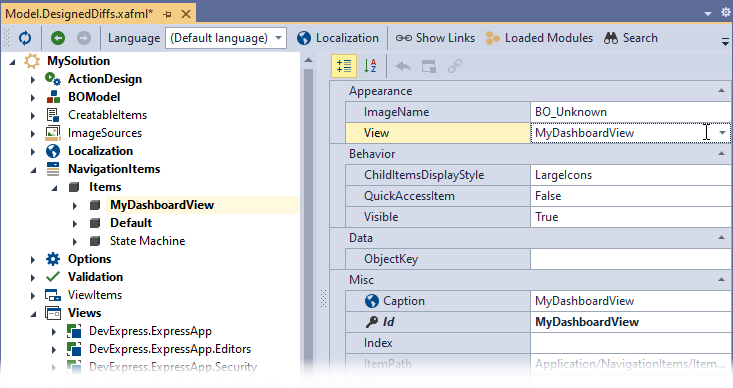Open Localization from the toolbar
This screenshot has height=388, width=733.
(x=338, y=38)
